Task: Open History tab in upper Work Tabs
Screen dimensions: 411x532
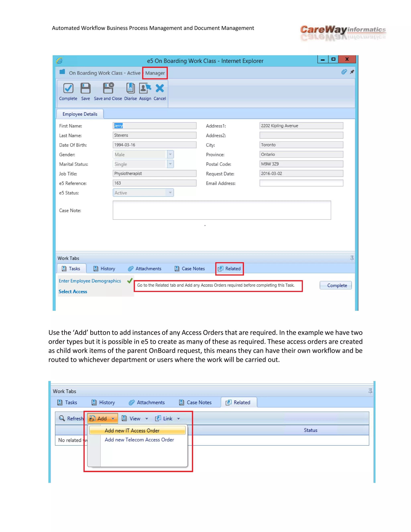Action: click(x=104, y=268)
